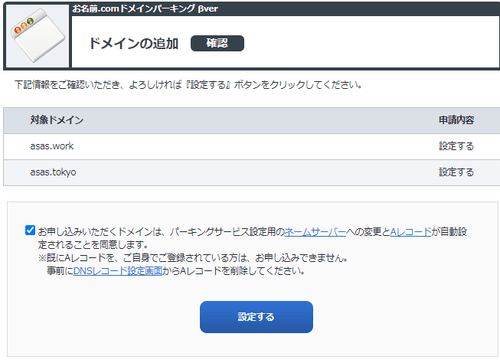Click the blue 設定する submit button

click(256, 317)
